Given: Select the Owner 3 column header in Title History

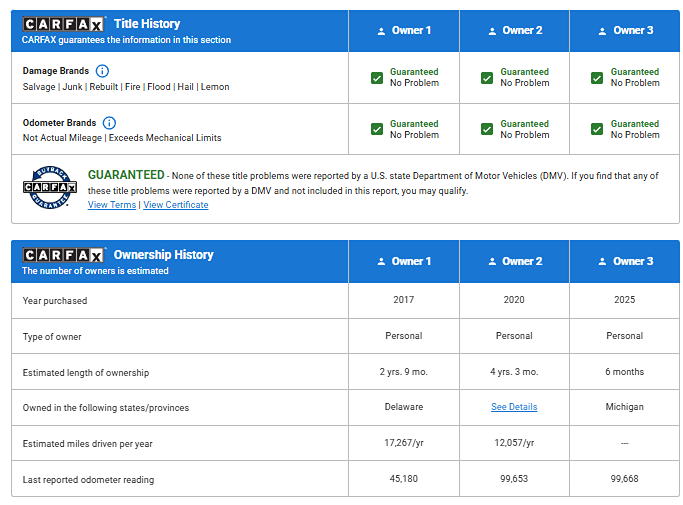Looking at the screenshot, I should tap(625, 31).
